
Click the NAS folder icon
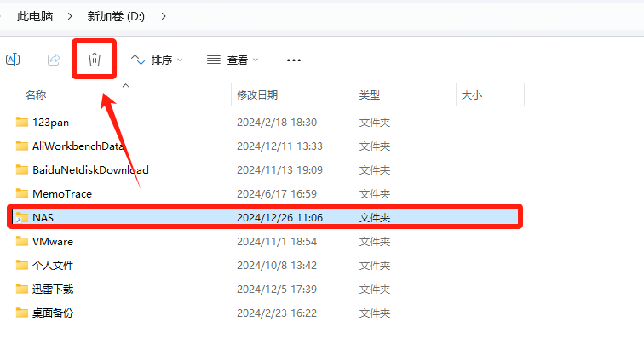click(x=22, y=217)
